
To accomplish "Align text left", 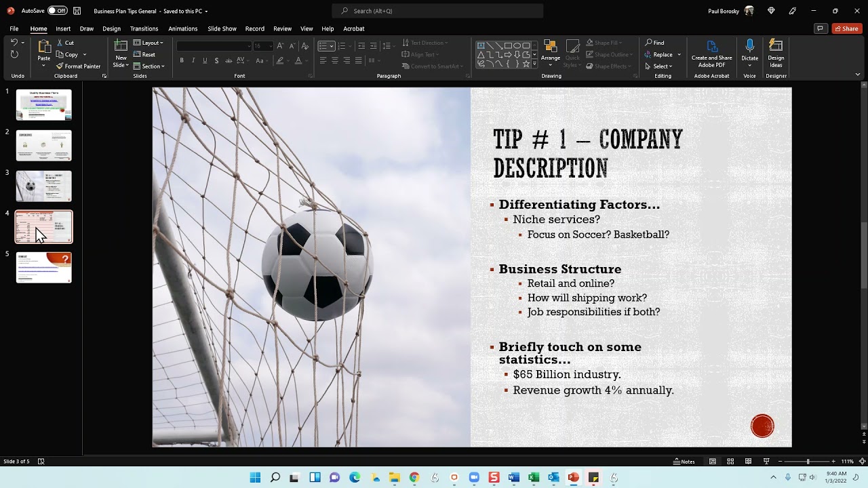I will tap(323, 60).
